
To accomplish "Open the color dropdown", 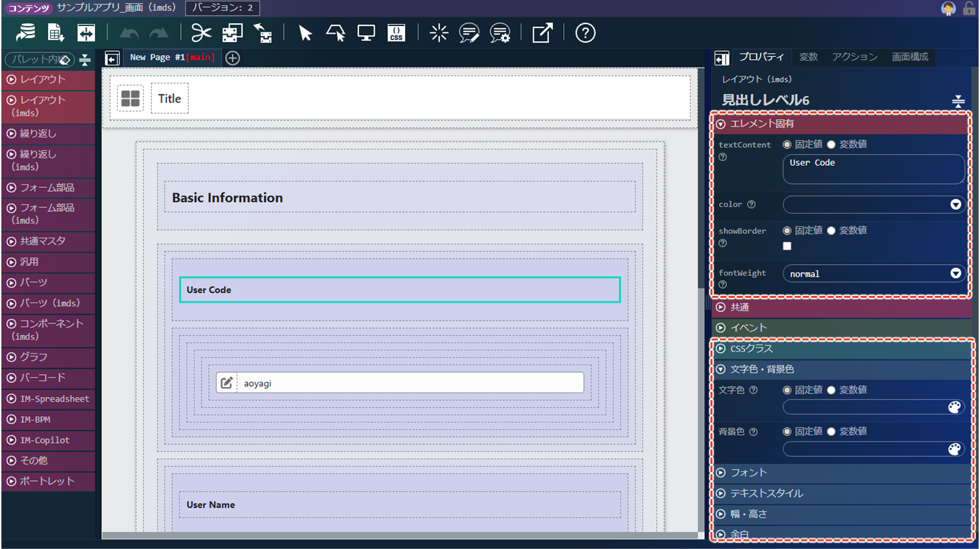I will coord(955,204).
